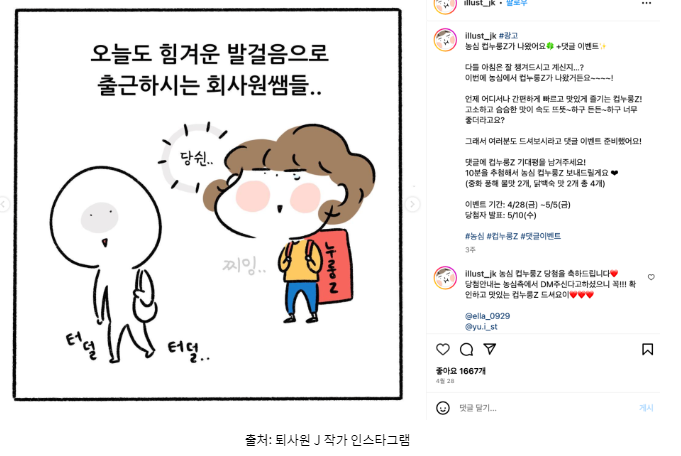The height and width of the screenshot is (456, 681).
Task: Visit @ella_0929 mentioned profile
Action: pos(487,316)
